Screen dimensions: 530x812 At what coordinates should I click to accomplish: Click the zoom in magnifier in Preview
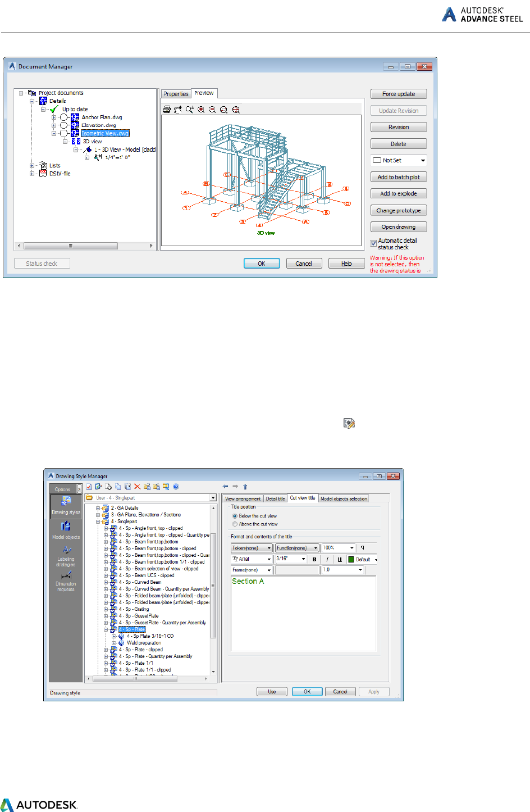tap(201, 110)
